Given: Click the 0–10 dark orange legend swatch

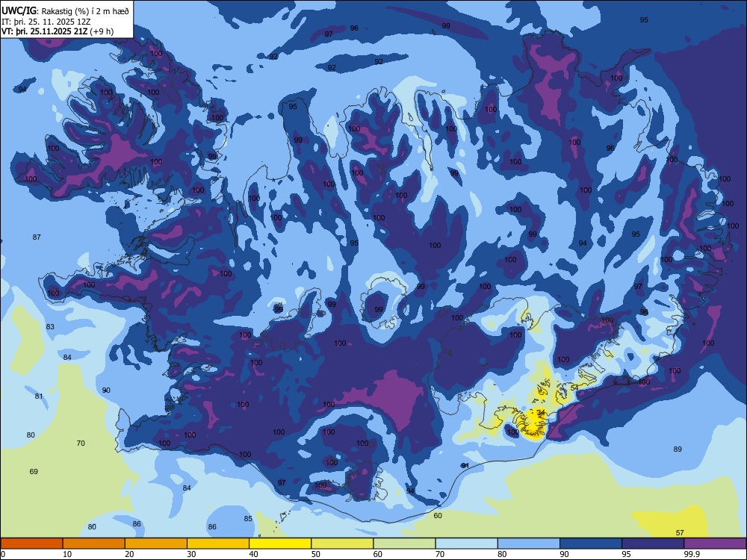Looking at the screenshot, I should point(31,544).
